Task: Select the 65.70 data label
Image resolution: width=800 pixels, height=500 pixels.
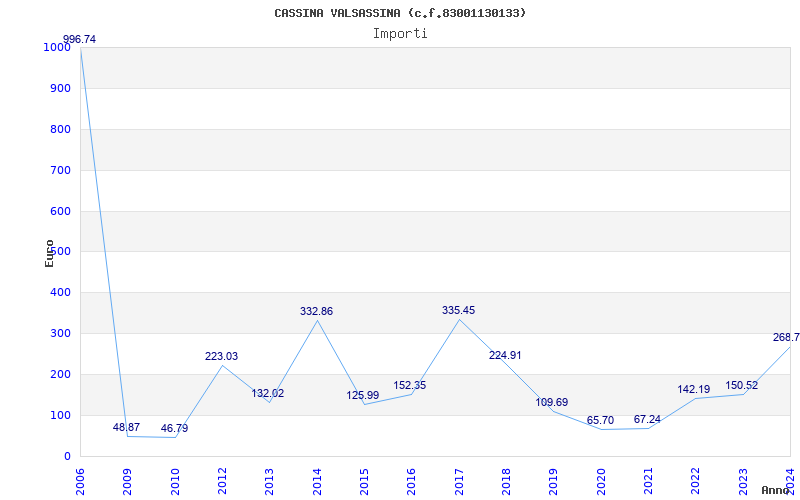Action: [600, 420]
